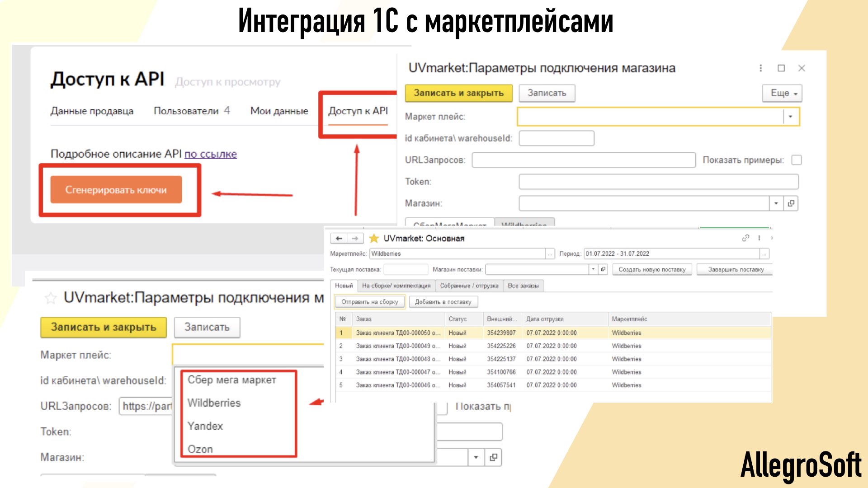
Task: Toggle the yellow favorite star beside UVmarket: Основная
Action: click(374, 238)
